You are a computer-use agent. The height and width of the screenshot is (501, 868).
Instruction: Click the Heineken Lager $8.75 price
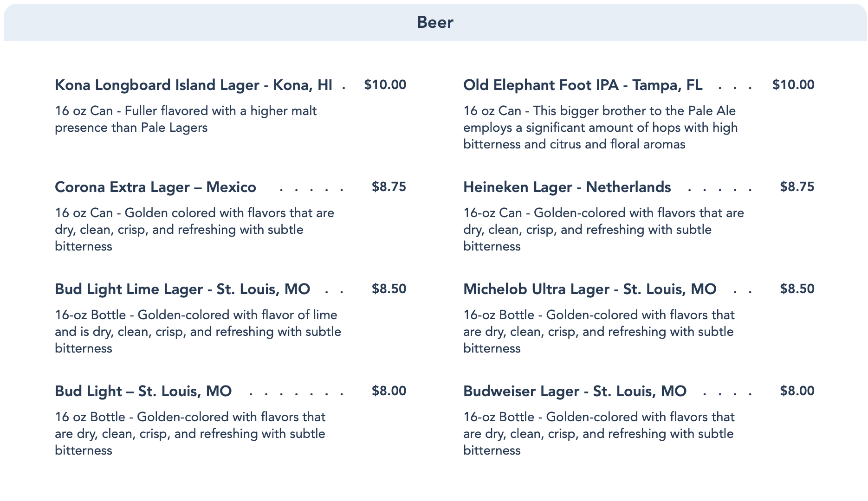click(x=797, y=187)
